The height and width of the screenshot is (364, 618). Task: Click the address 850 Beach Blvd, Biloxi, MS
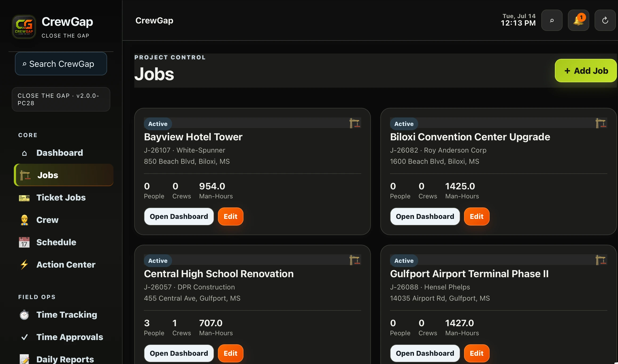[187, 161]
